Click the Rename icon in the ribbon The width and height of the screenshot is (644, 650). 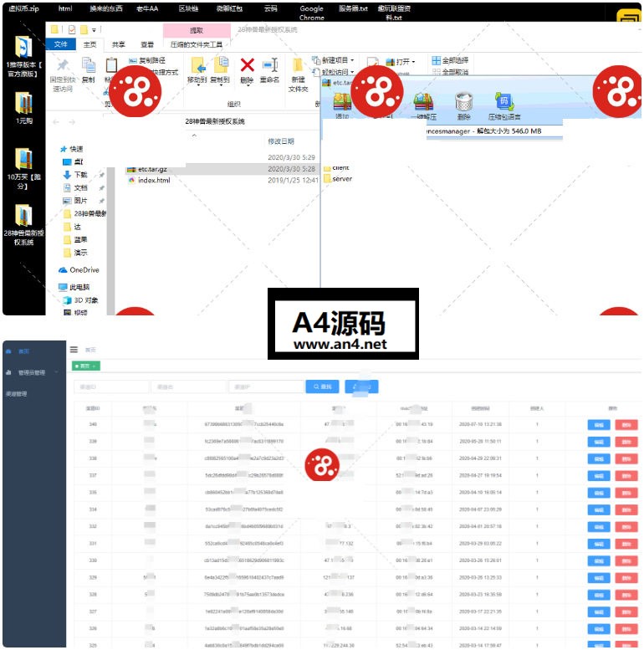(x=269, y=66)
